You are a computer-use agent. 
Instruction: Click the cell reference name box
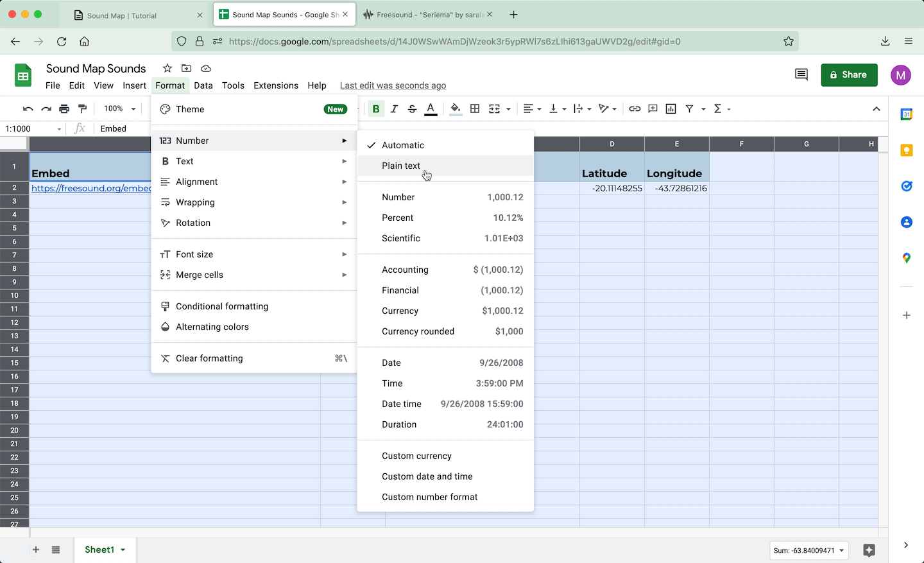click(33, 129)
